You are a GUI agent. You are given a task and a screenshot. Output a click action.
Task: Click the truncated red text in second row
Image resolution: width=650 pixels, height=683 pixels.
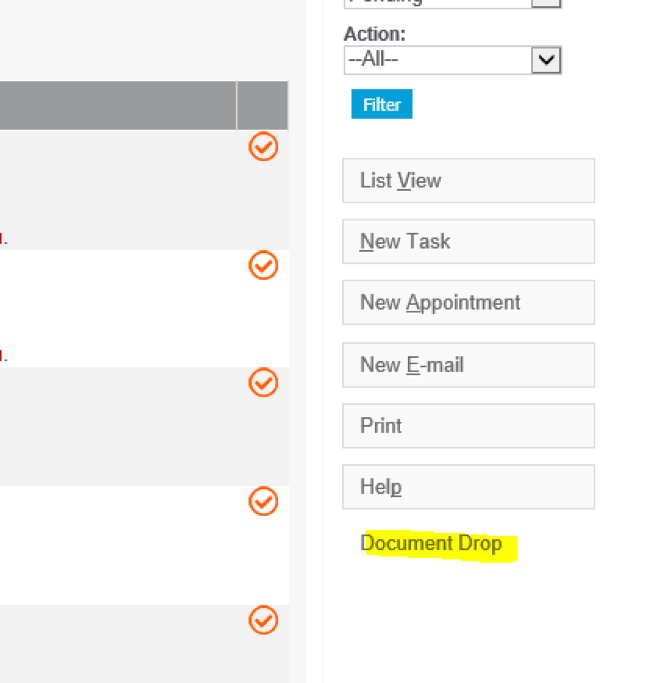(x=3, y=356)
